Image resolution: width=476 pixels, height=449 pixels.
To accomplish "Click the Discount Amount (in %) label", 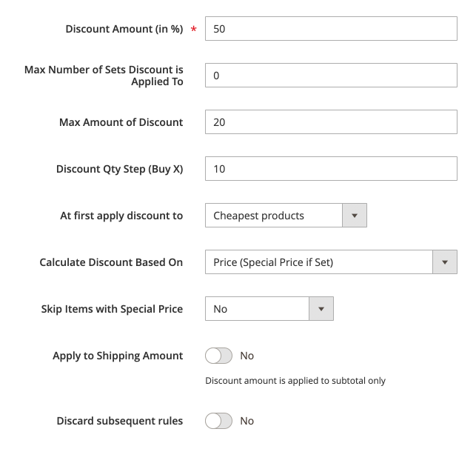I will coord(124,29).
